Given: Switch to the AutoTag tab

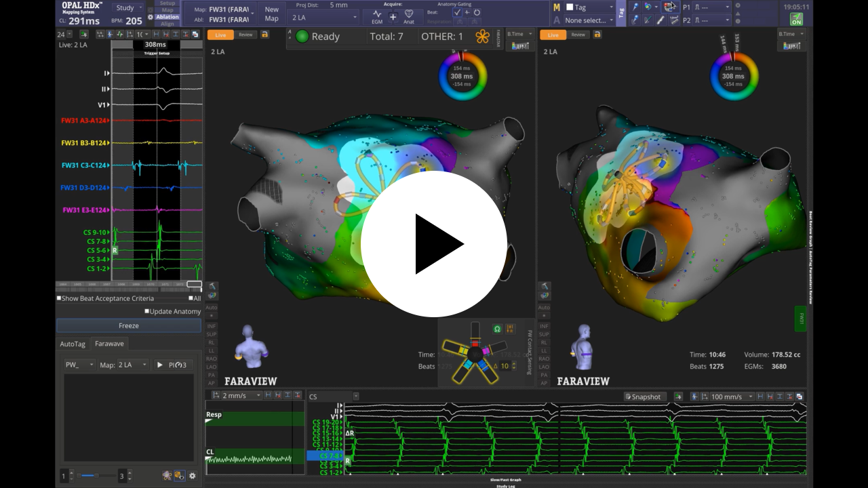Looking at the screenshot, I should [73, 344].
